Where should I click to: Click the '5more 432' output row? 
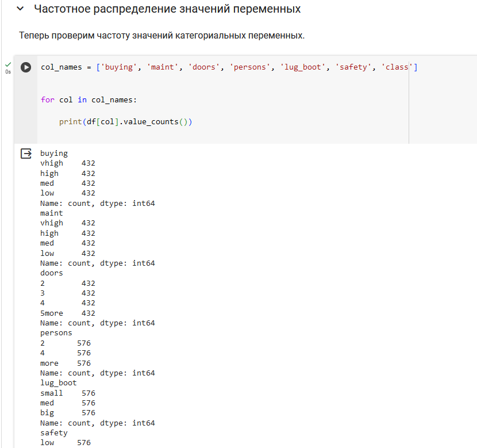[68, 313]
